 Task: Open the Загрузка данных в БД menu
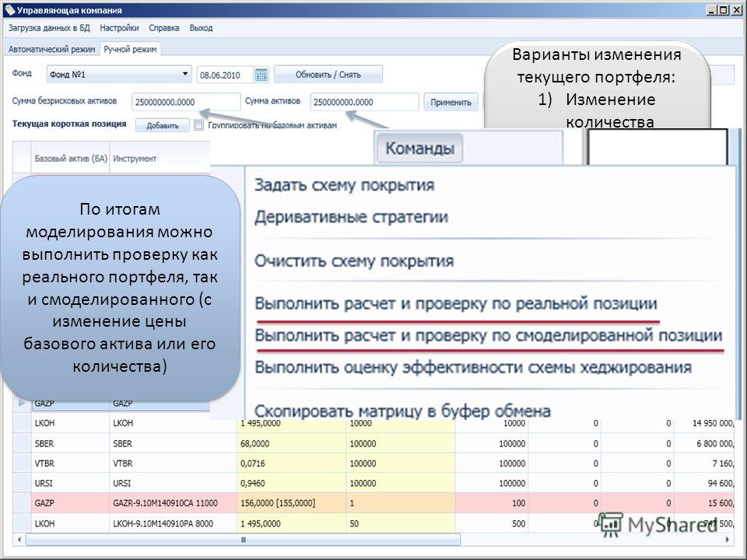[49, 28]
